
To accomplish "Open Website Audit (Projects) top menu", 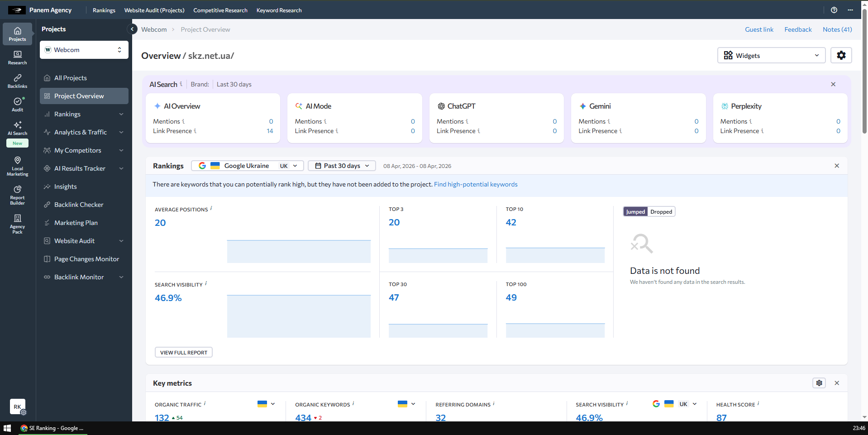I will (154, 10).
